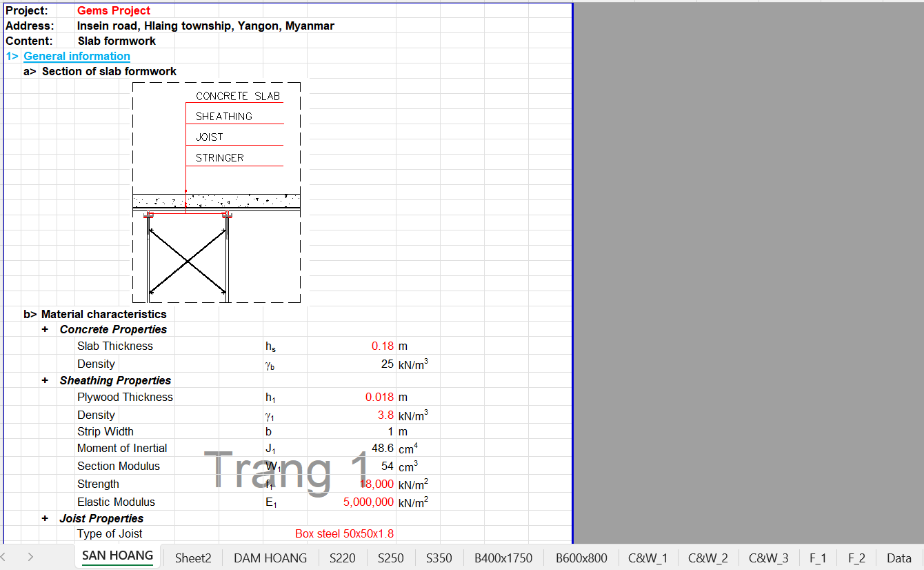Select the active SAN HOANG sheet tab

pos(118,556)
